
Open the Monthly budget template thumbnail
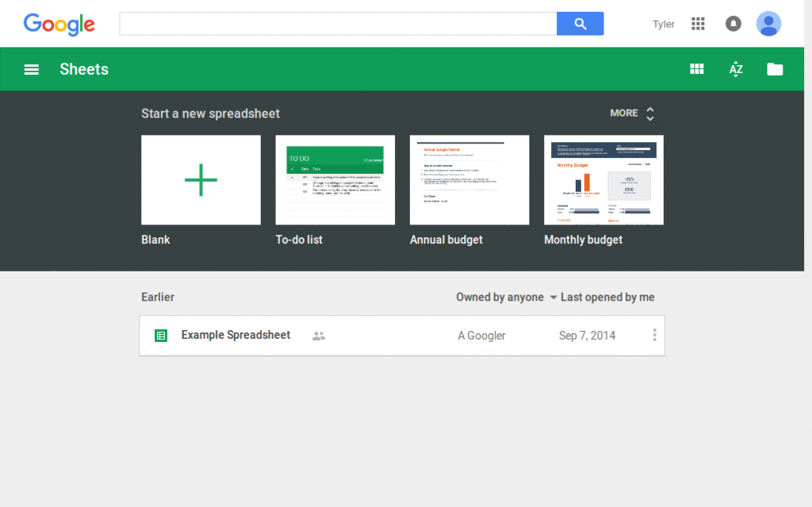[603, 180]
